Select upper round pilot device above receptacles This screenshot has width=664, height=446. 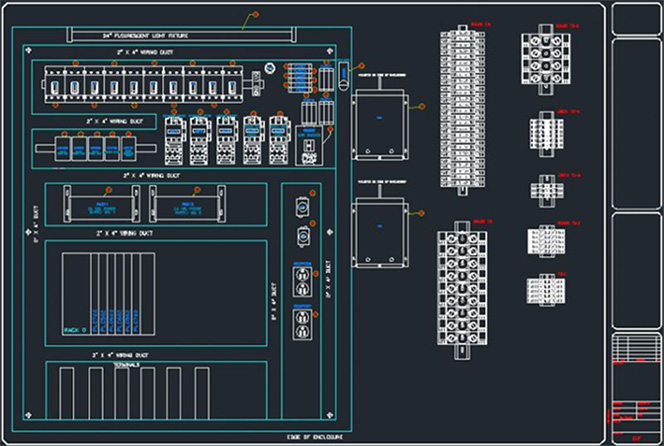click(302, 208)
